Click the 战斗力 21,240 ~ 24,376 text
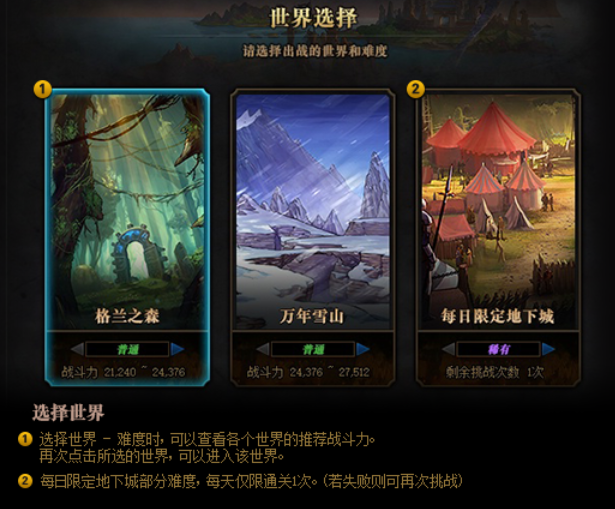 pyautogui.click(x=123, y=372)
